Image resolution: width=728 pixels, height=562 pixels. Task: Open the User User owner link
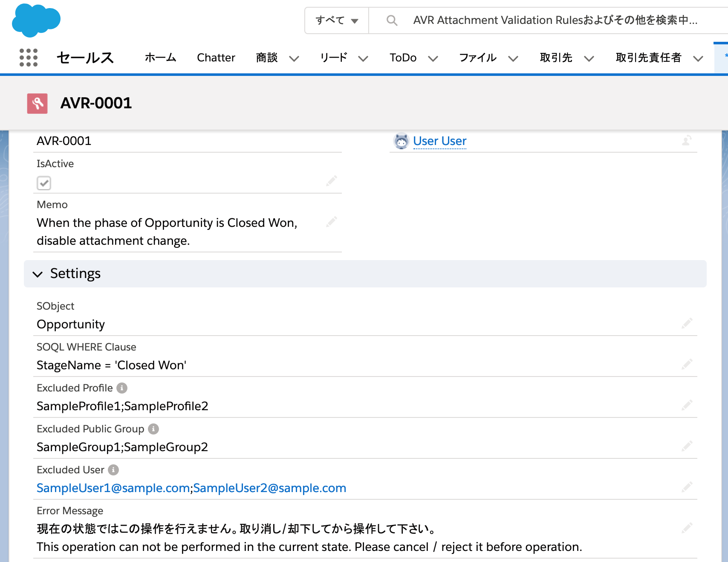coord(439,141)
